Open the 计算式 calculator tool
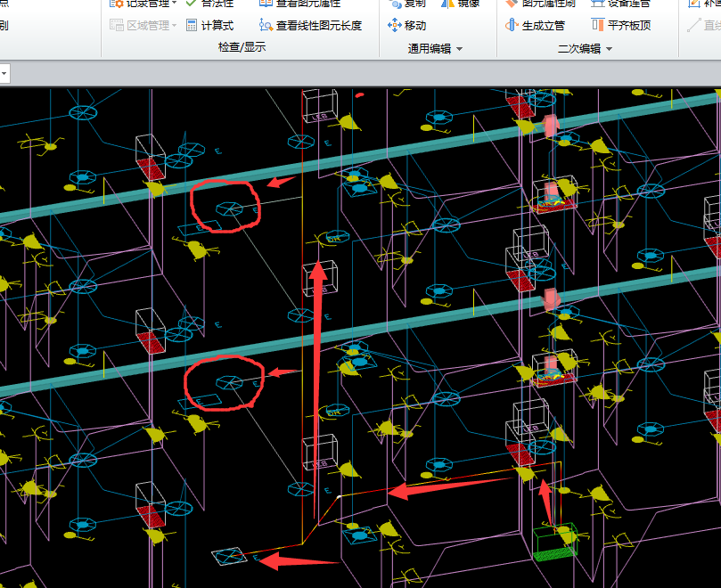The height and width of the screenshot is (588, 721). point(210,25)
